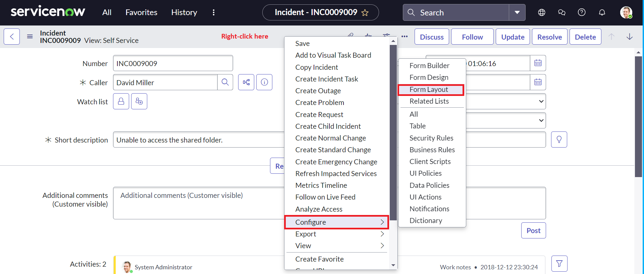This screenshot has width=644, height=274.
Task: Open the header three-dot overflow menu
Action: tap(214, 12)
